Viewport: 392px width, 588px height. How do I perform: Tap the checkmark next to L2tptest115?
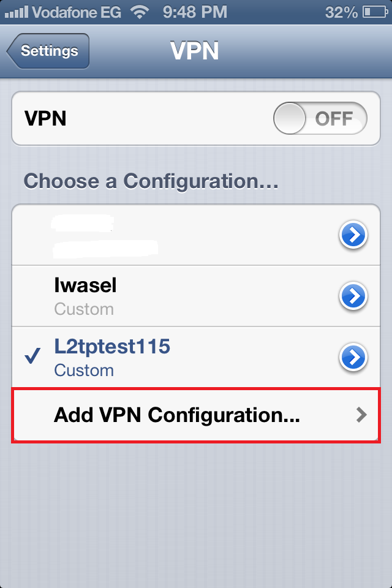click(x=32, y=355)
